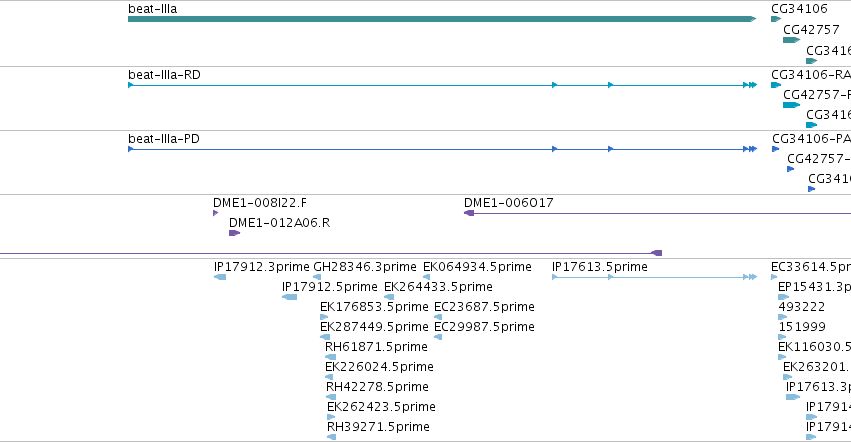
Task: Select the EK264433.5prime EST glyph
Action: (389, 297)
